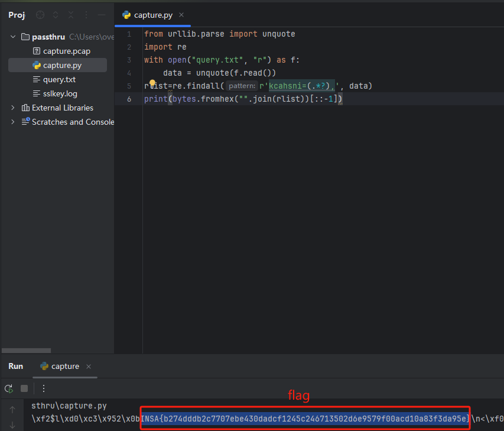
Task: Open Project panel options (three dots)
Action: (x=86, y=15)
